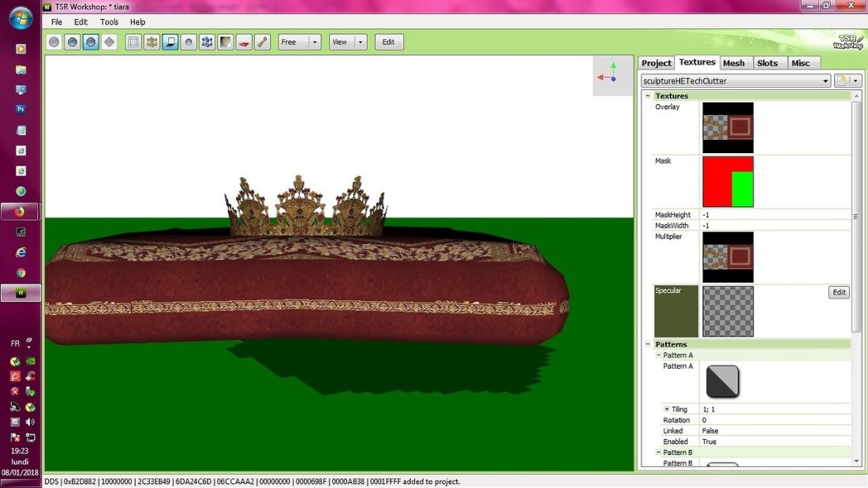The height and width of the screenshot is (488, 868).
Task: Open the Free camera mode dropdown
Action: pos(315,43)
